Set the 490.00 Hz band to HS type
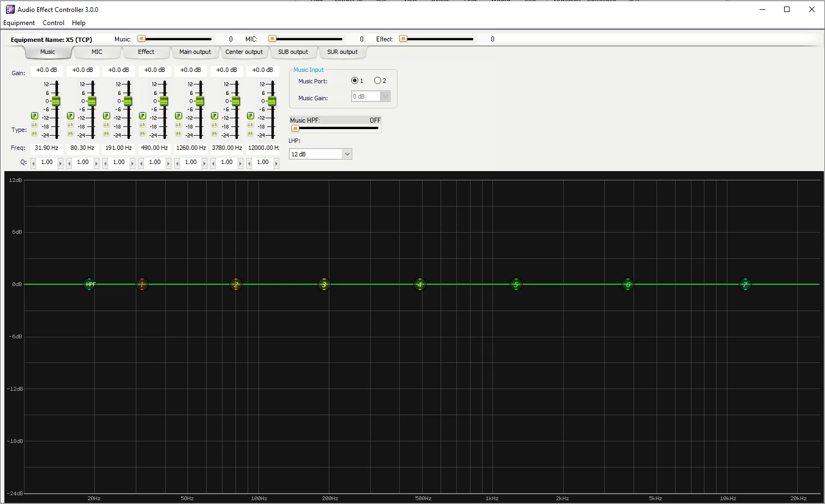Screen dimensions: 825x504 pos(142,133)
